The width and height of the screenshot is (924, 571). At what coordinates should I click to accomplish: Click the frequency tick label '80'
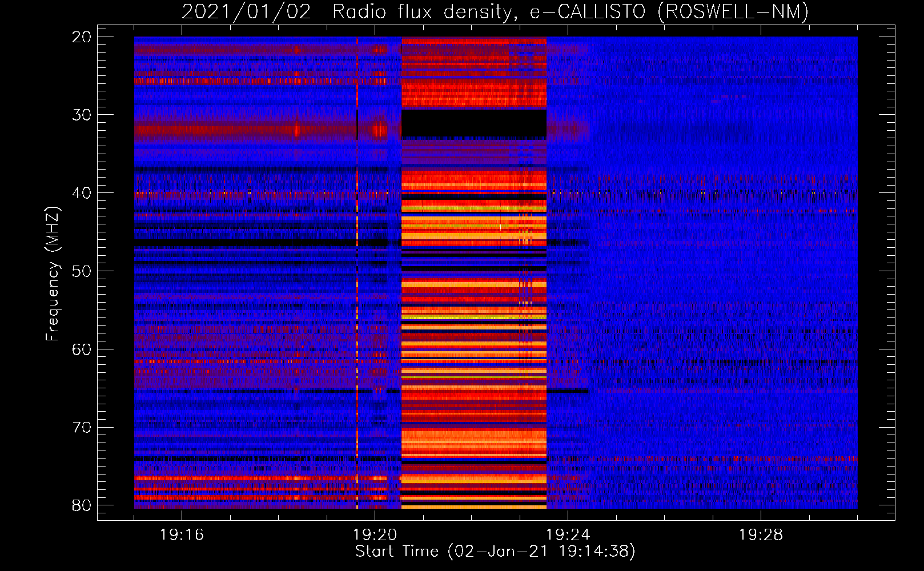pyautogui.click(x=82, y=506)
